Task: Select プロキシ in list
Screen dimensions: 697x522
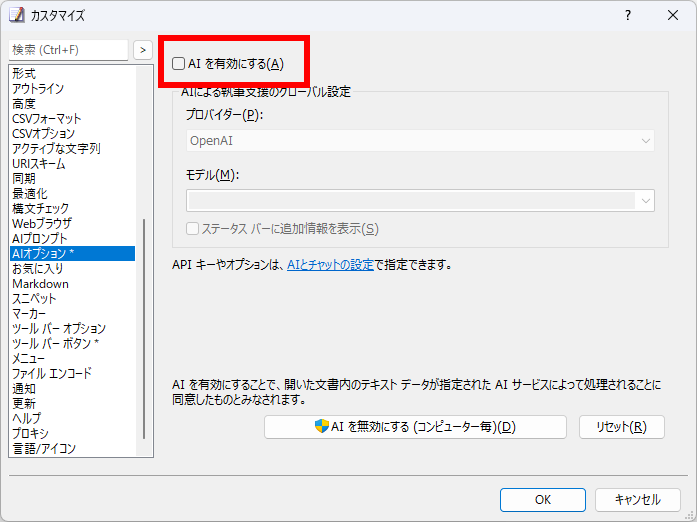Action: (x=72, y=434)
